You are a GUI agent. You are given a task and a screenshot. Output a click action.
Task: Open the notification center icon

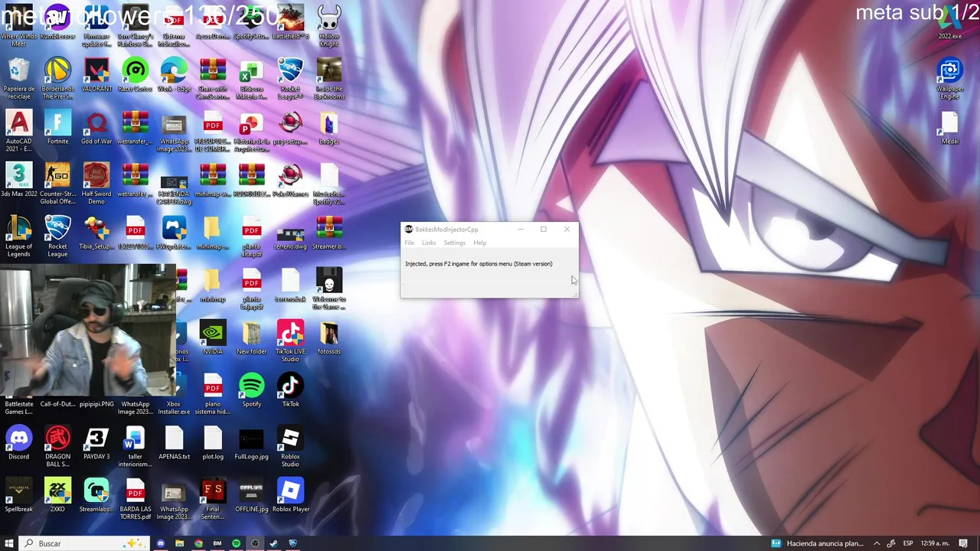[x=963, y=543]
